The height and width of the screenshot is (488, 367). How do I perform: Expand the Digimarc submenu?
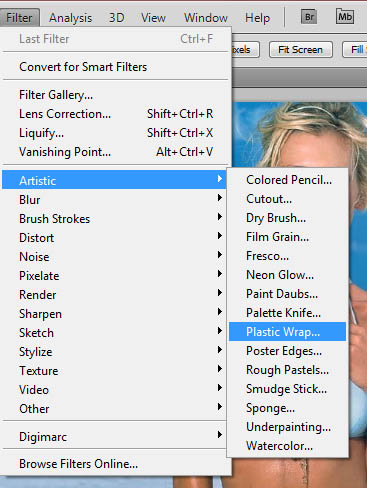click(116, 437)
